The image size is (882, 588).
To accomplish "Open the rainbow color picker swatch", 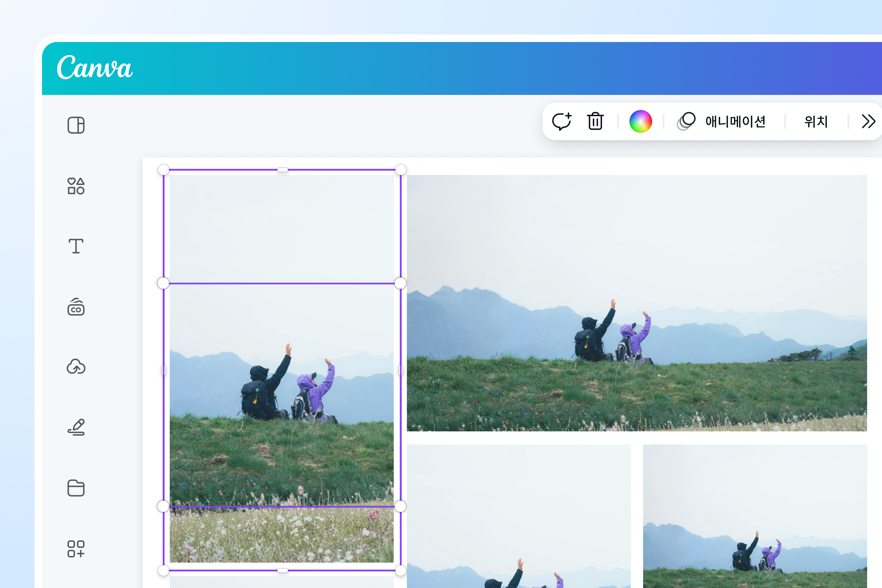I will click(x=640, y=121).
